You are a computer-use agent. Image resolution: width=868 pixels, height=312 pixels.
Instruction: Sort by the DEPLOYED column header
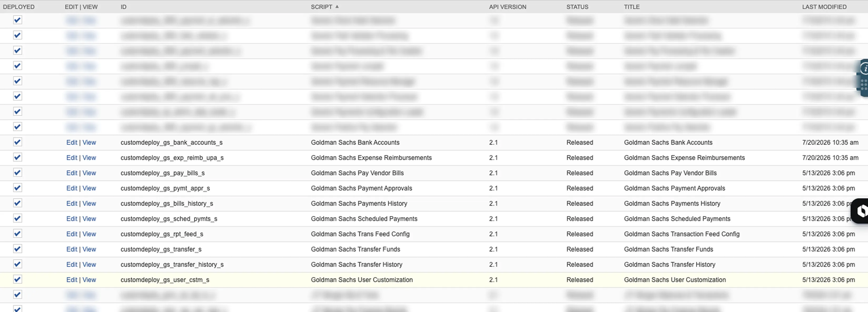point(18,7)
